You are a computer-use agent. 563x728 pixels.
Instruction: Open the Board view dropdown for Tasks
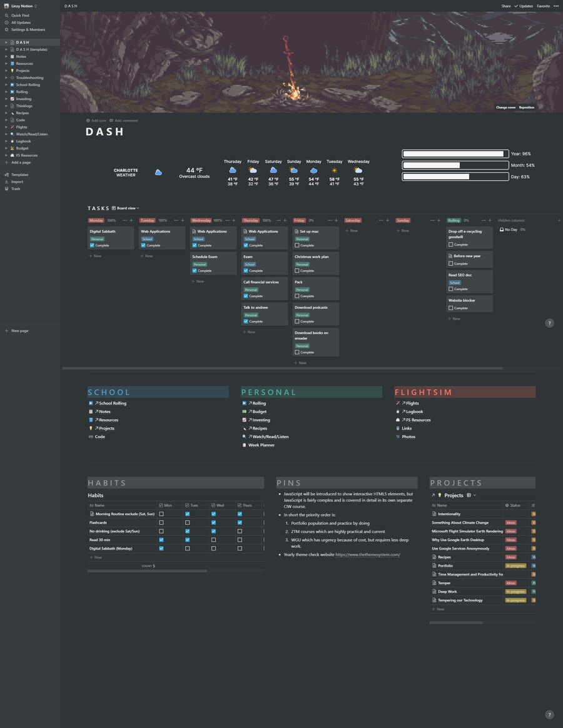[126, 208]
